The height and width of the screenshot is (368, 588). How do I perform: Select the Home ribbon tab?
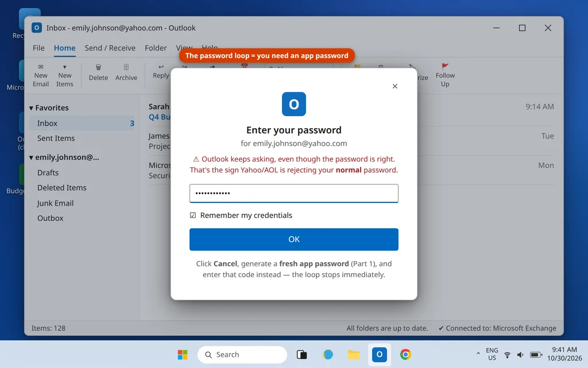pyautogui.click(x=64, y=48)
